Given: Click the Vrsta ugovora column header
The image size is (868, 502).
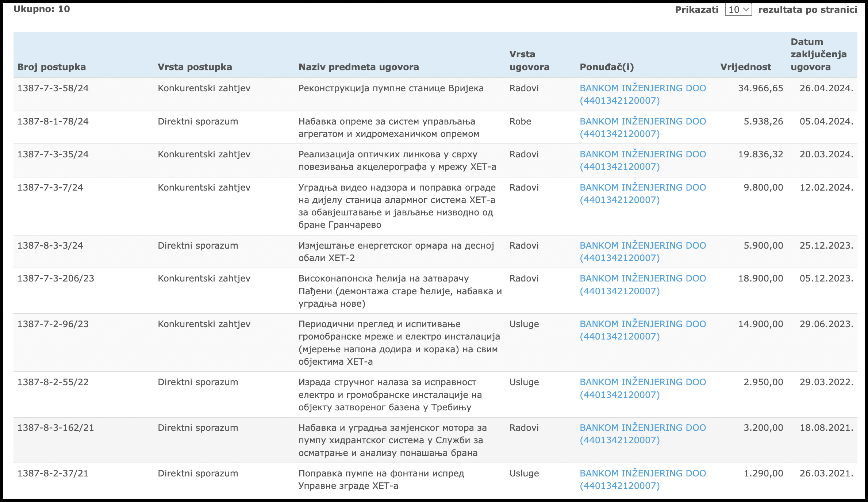Looking at the screenshot, I should pos(529,61).
